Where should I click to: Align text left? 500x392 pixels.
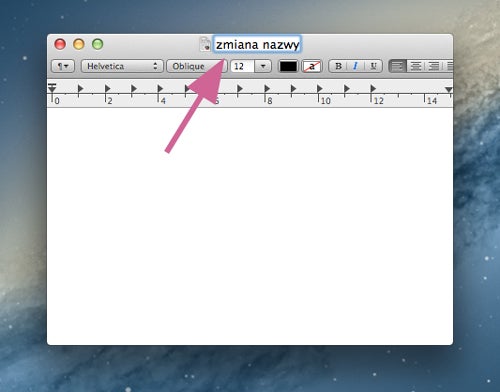[x=397, y=66]
